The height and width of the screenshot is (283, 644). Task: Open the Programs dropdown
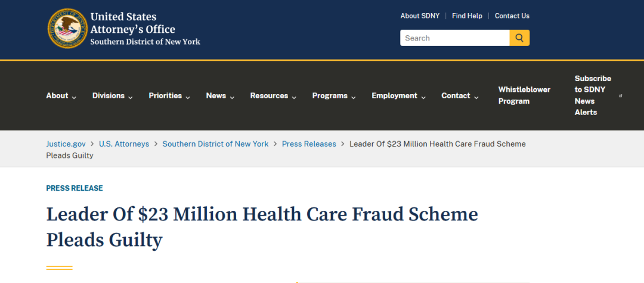[334, 95]
